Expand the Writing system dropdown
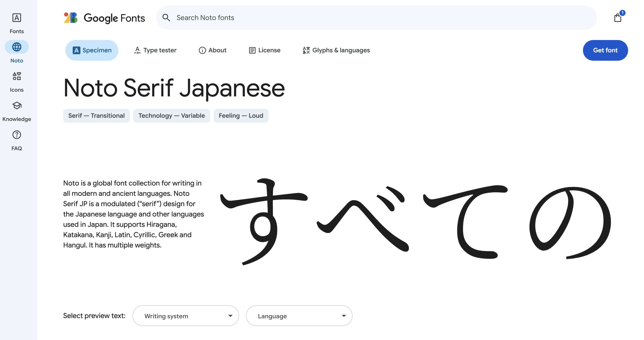The image size is (644, 340). coord(186,316)
